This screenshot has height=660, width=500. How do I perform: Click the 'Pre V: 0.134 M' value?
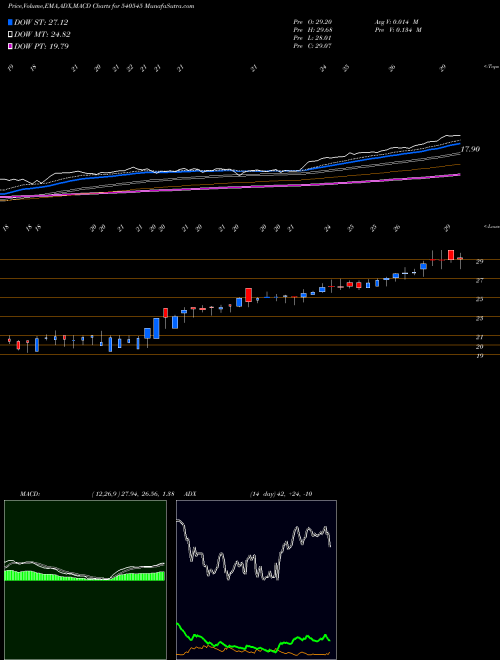tap(397, 30)
